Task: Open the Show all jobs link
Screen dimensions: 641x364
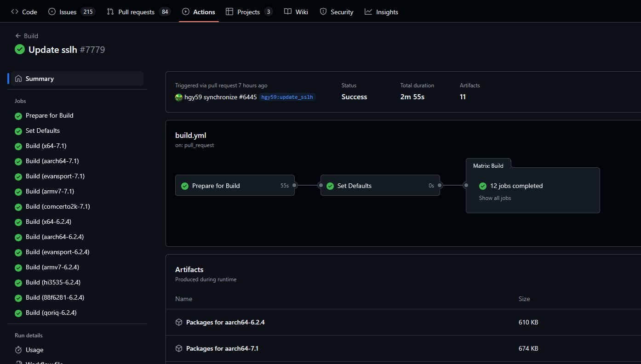Action: coord(495,198)
